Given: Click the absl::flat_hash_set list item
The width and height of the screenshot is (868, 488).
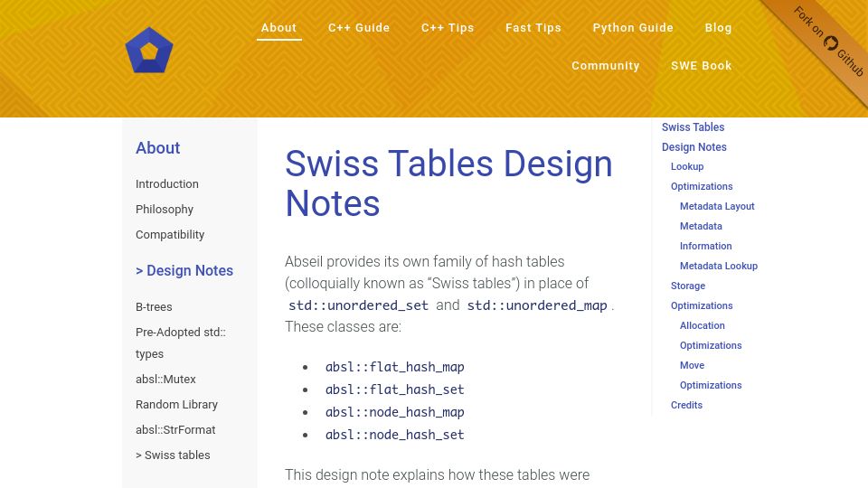Looking at the screenshot, I should (x=395, y=389).
